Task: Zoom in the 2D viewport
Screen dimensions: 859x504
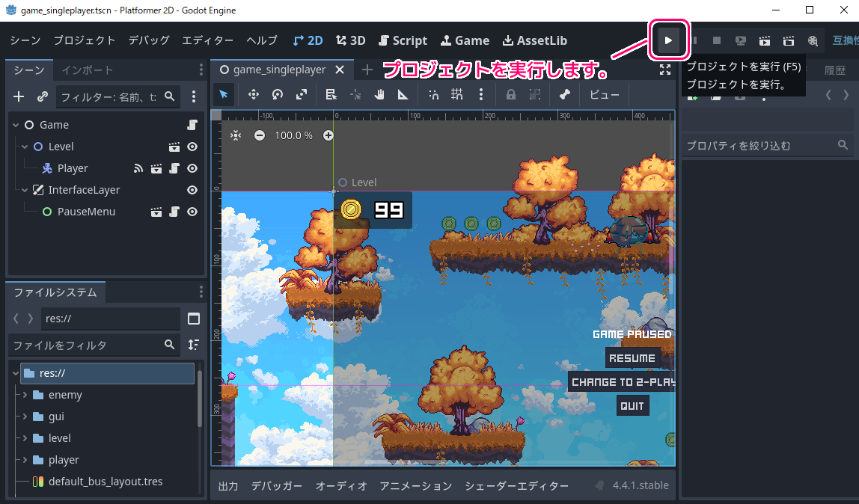Action: [x=328, y=135]
